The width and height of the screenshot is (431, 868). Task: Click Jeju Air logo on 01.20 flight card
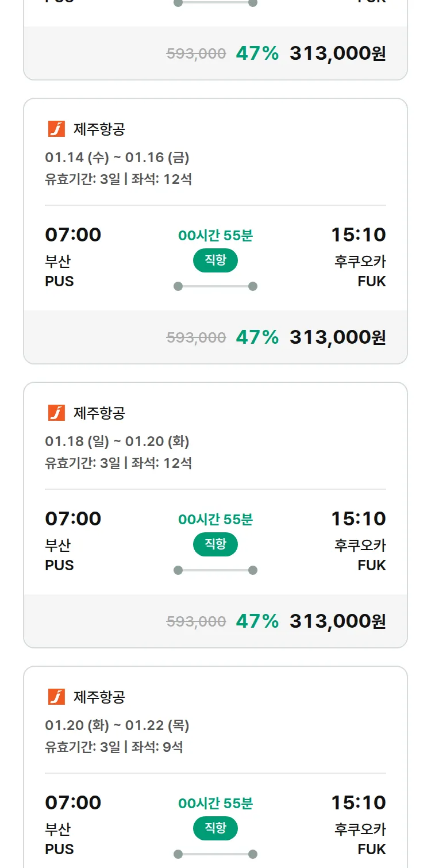[x=56, y=697]
